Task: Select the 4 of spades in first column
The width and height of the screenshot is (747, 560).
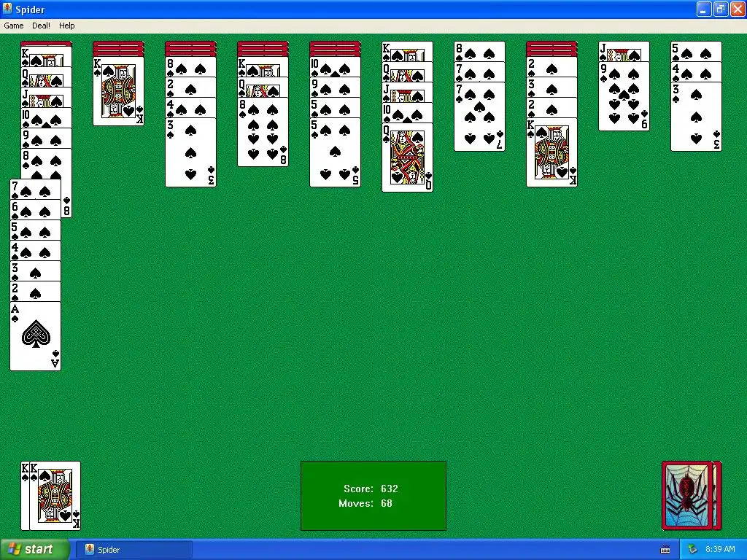Action: pos(35,250)
